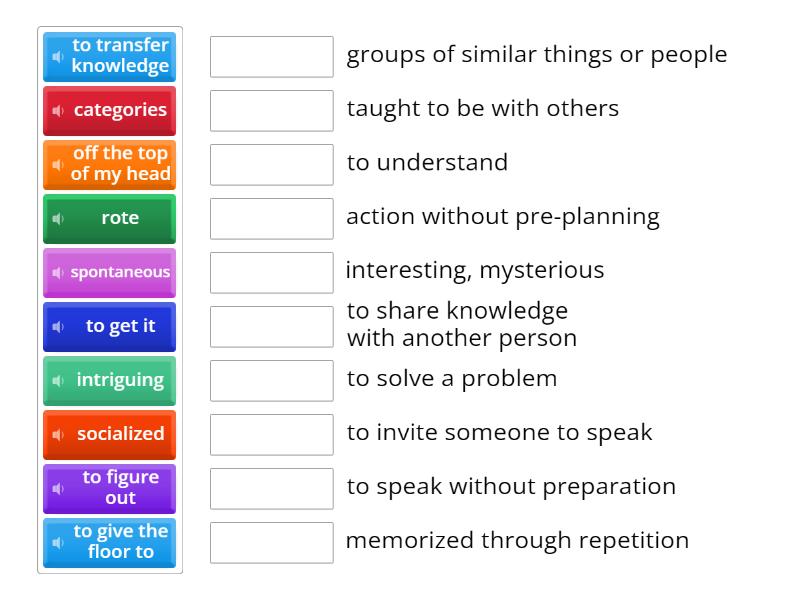
Task: Click empty box next to 'interesting, mysterious'
Action: coord(272,273)
